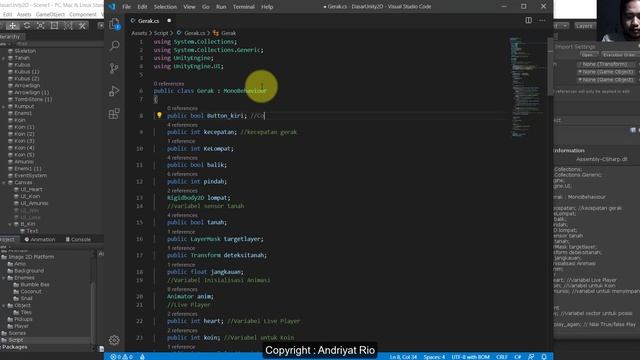Open the Bumble Bee folder in Project
The image size is (640, 360).
point(35,284)
